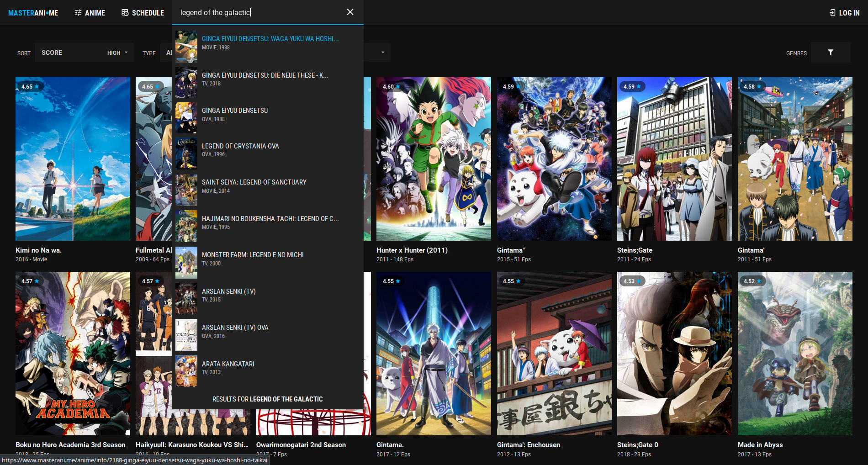Select Arslan Senki (TV) OVA result
868x465 pixels.
268,335
